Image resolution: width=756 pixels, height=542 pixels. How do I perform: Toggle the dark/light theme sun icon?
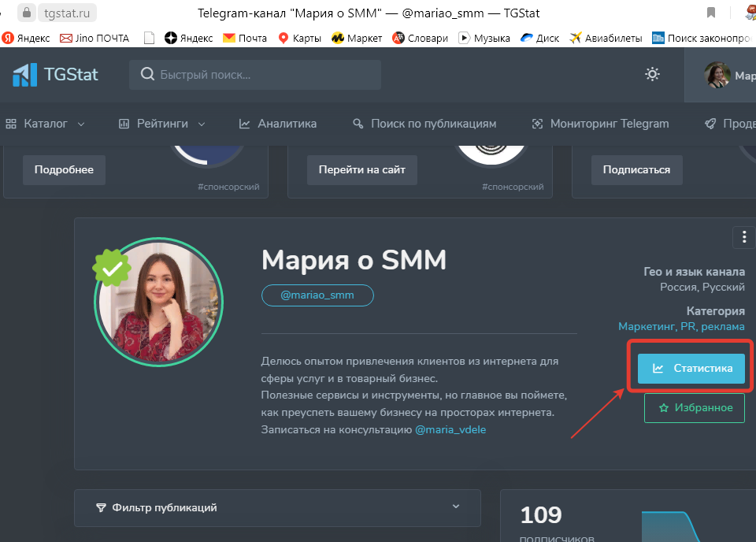coord(651,74)
